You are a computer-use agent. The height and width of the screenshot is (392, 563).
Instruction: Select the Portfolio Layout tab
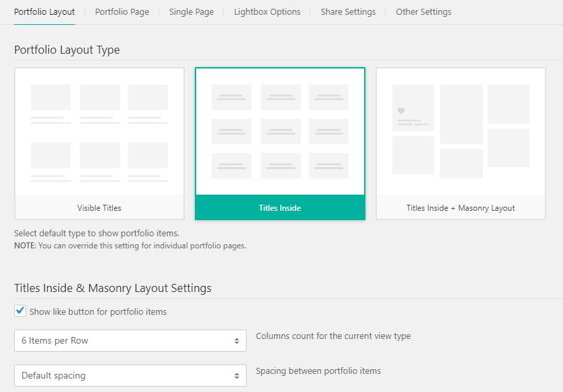click(x=44, y=12)
